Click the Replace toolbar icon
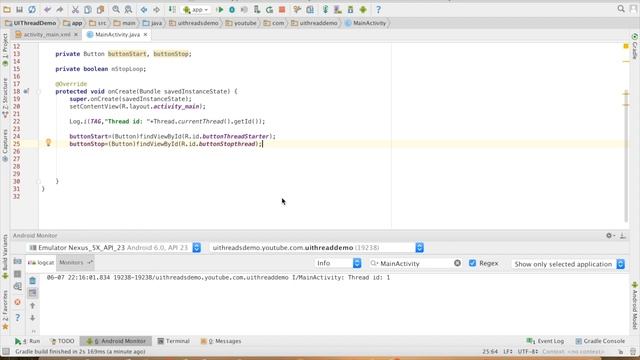 [128, 9]
